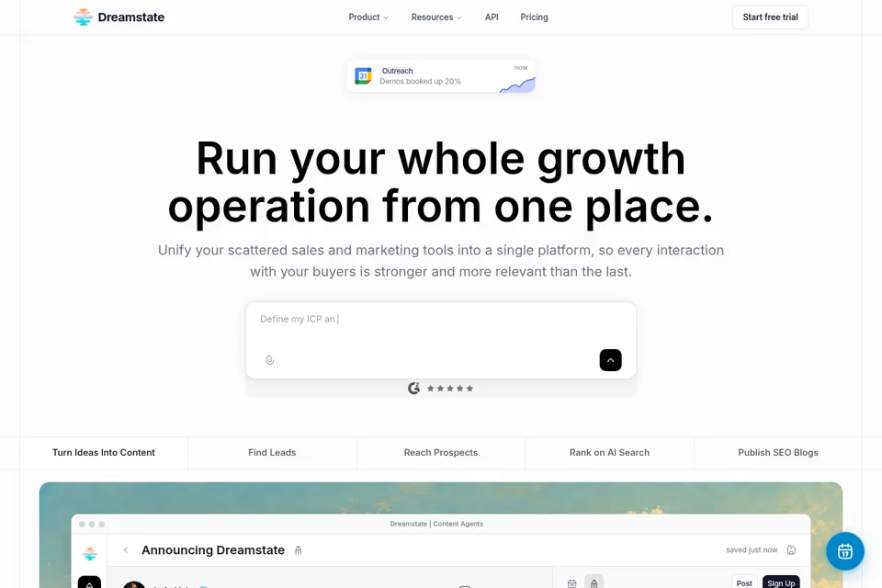Image resolution: width=882 pixels, height=588 pixels.
Task: Click the back chevron beside Announcing Dreamstate
Action: (x=126, y=550)
